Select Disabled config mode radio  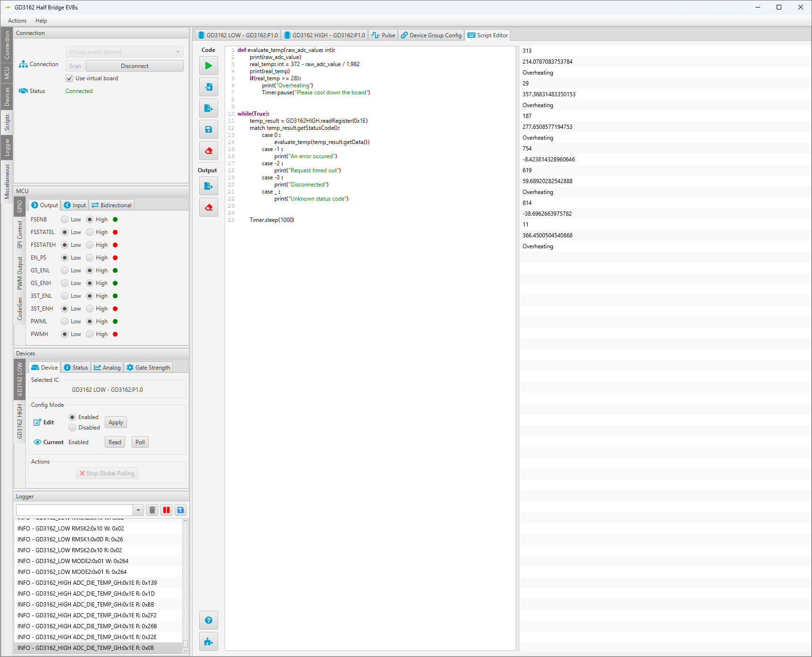(72, 428)
